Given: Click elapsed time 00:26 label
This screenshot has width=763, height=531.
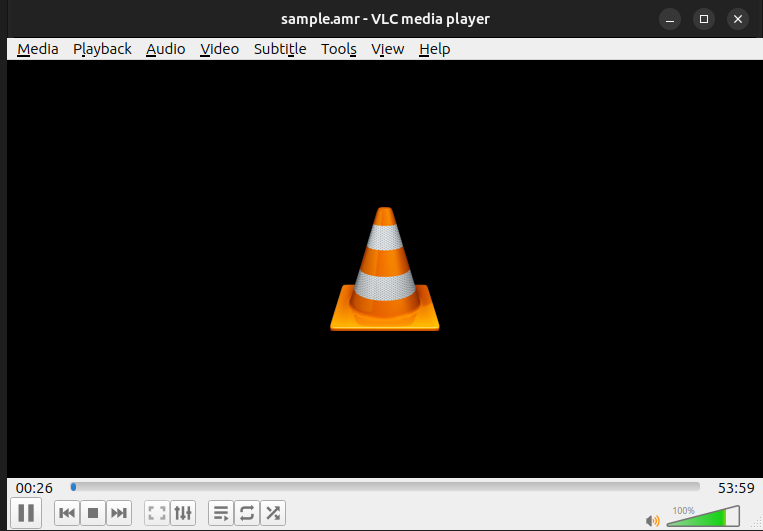Looking at the screenshot, I should [34, 488].
